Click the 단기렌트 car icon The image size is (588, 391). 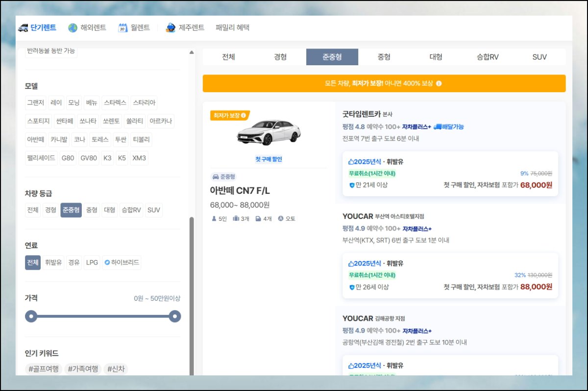tap(23, 28)
